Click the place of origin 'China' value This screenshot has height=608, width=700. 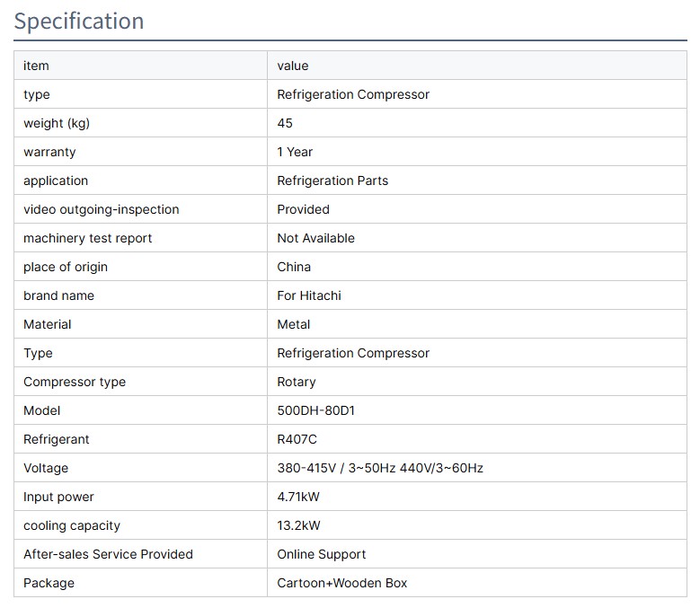pos(294,267)
